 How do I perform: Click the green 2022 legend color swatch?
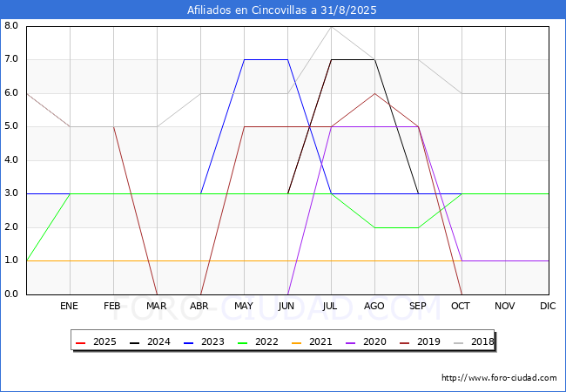(242, 342)
